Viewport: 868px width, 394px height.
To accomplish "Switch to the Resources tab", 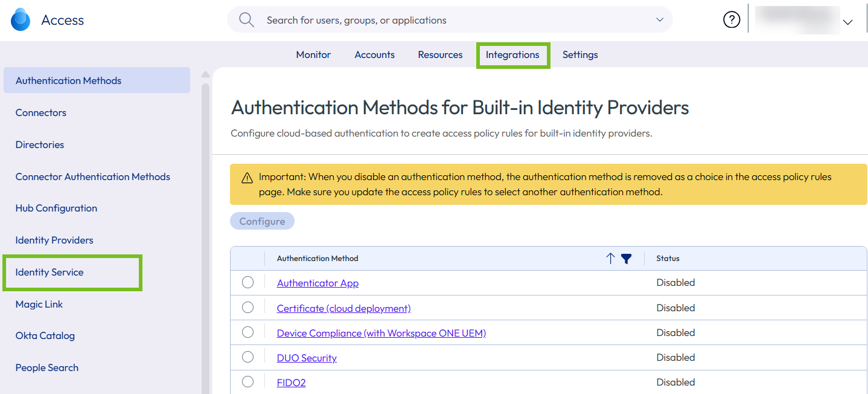I will pyautogui.click(x=440, y=55).
